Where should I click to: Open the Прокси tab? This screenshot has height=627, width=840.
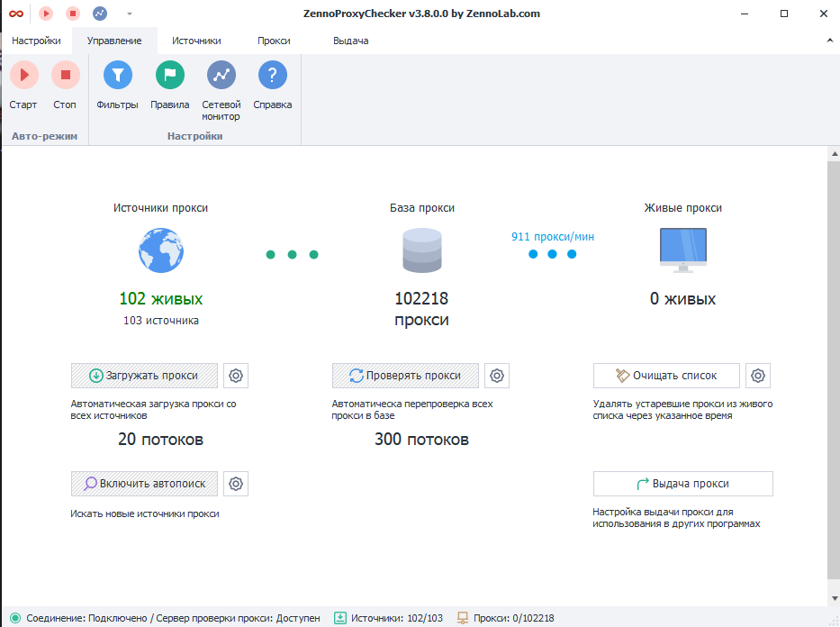coord(274,41)
